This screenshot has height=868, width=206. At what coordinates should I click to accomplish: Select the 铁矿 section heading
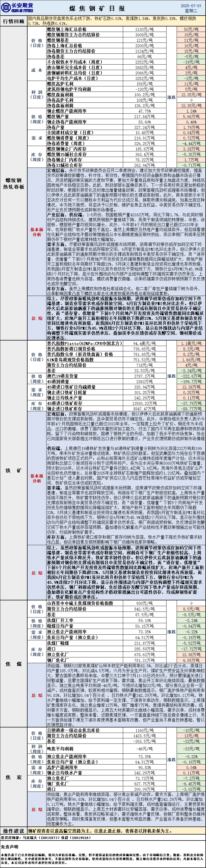point(14,470)
